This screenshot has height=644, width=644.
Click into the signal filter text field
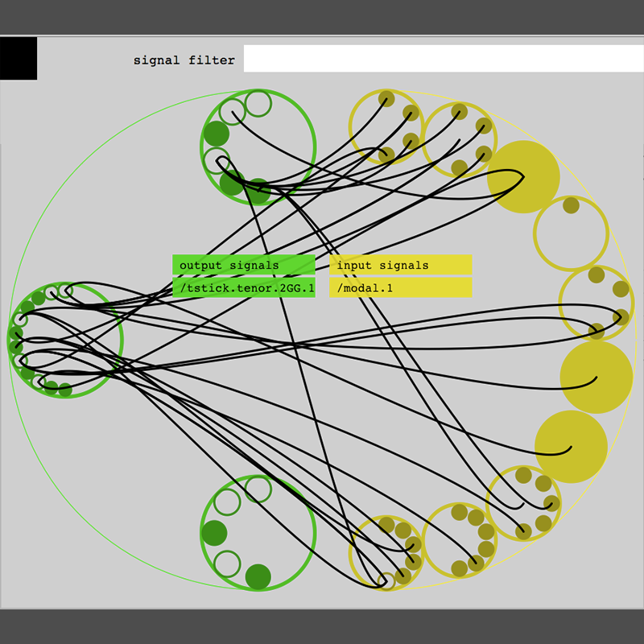pyautogui.click(x=444, y=58)
